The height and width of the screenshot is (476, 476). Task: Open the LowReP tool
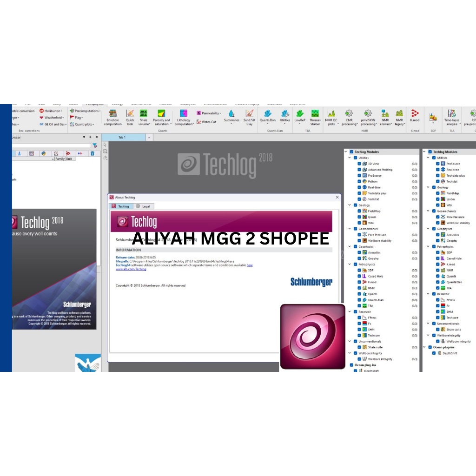[300, 117]
